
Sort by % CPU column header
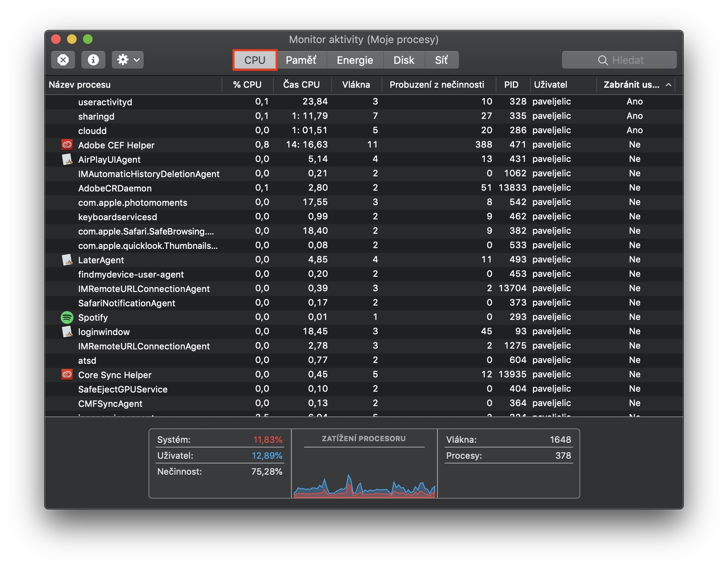click(x=247, y=85)
